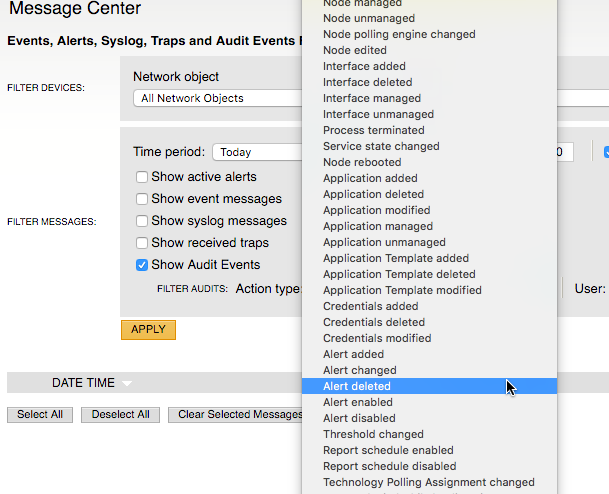Choose Application deleted option
This screenshot has height=494, width=609.
pyautogui.click(x=429, y=194)
